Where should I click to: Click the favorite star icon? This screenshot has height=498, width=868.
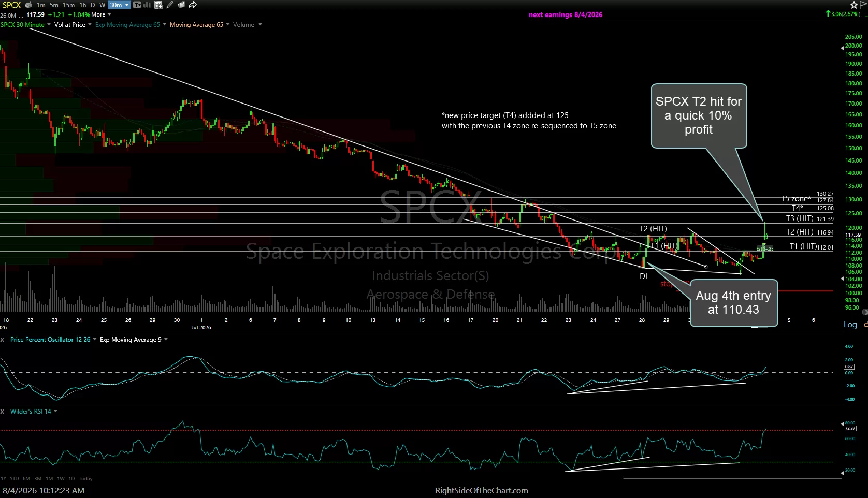pyautogui.click(x=854, y=5)
